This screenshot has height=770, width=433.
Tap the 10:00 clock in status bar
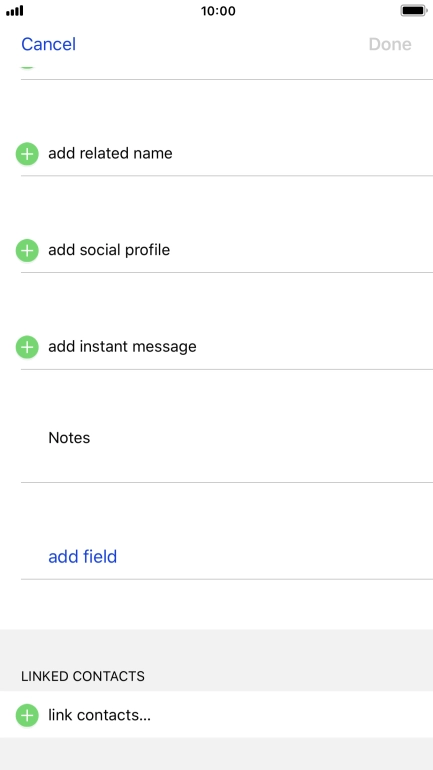click(x=218, y=11)
